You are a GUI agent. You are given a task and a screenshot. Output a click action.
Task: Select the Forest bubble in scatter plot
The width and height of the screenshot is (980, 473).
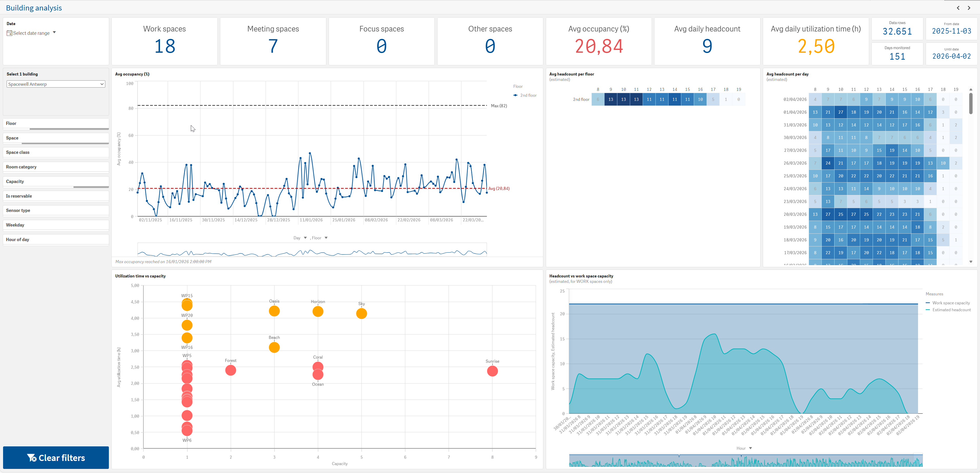231,370
